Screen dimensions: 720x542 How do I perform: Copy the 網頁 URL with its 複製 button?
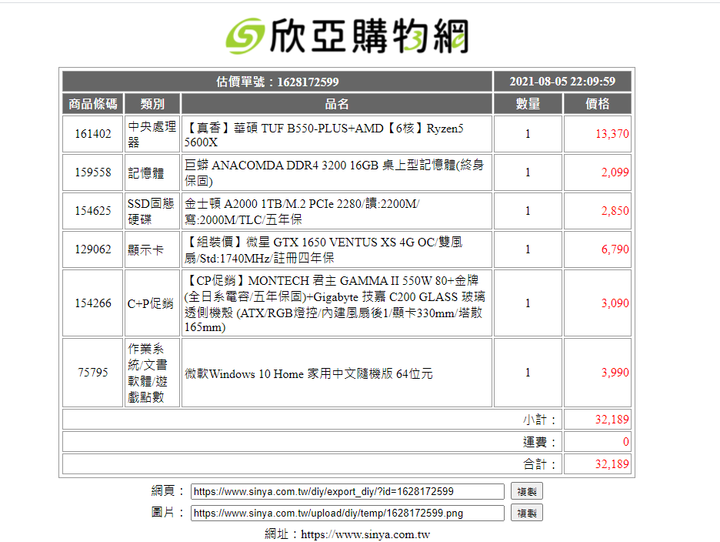[527, 491]
